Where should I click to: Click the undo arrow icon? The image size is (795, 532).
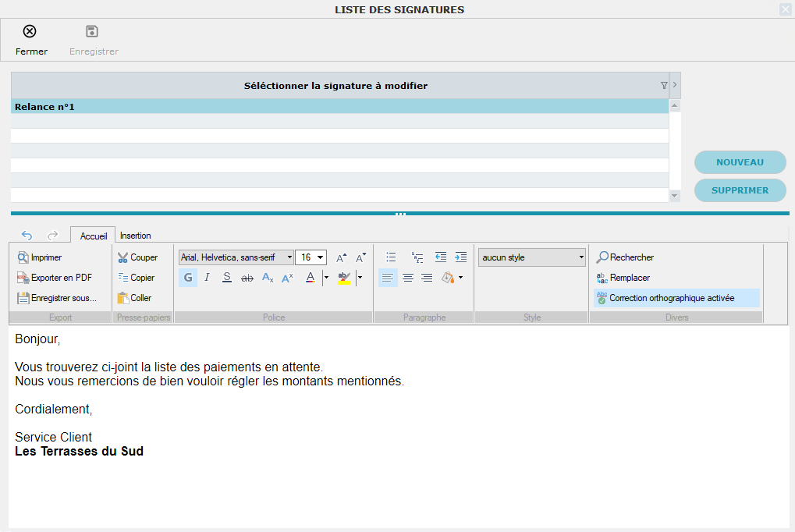(27, 235)
